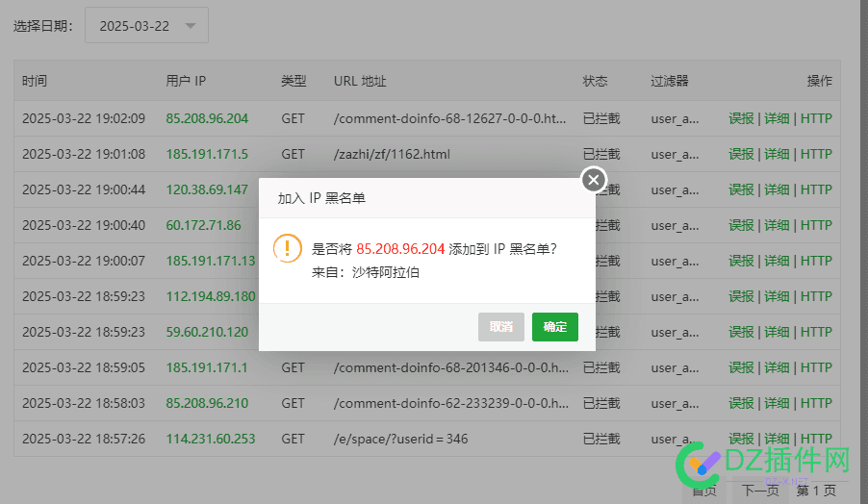Click the URL 地址 column header

(x=360, y=81)
